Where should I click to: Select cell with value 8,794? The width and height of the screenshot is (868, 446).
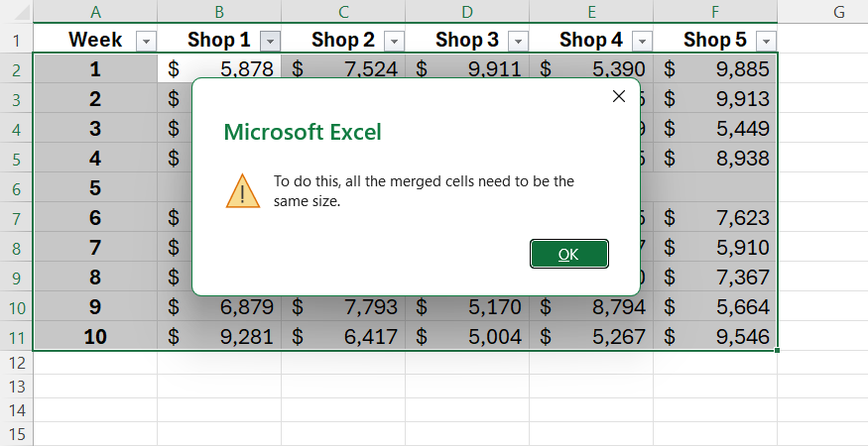591,307
